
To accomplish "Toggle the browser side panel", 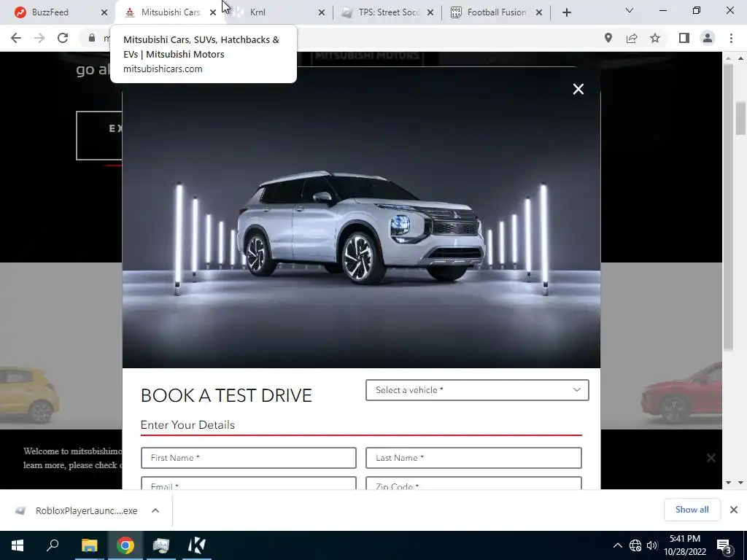I will 684,38.
